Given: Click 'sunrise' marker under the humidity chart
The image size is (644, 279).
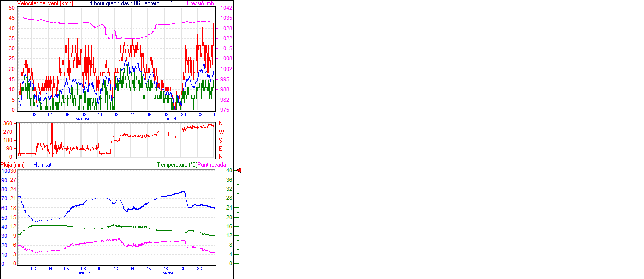Looking at the screenshot, I should pos(83,273).
